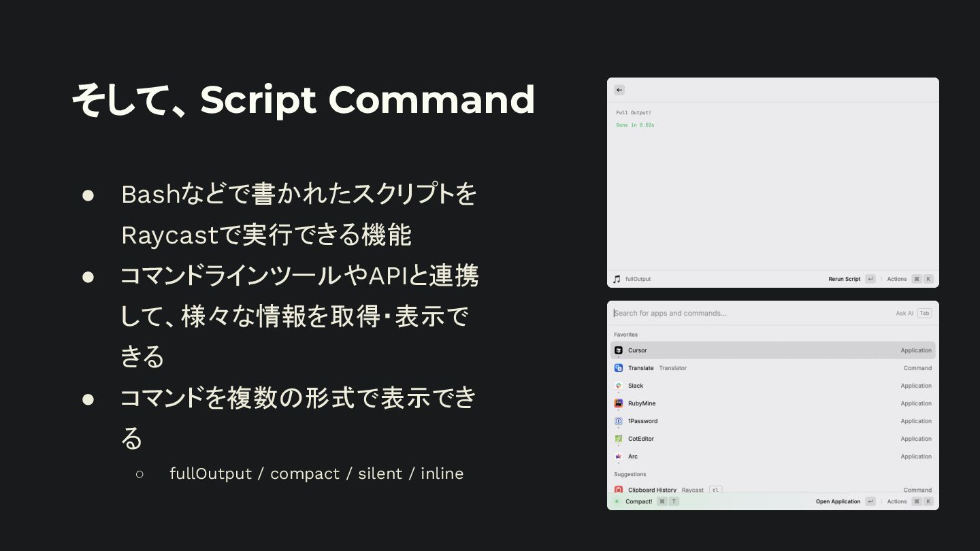Click the bullet text コマンドを複数の形式で
This screenshot has height=551, width=980.
(x=298, y=418)
